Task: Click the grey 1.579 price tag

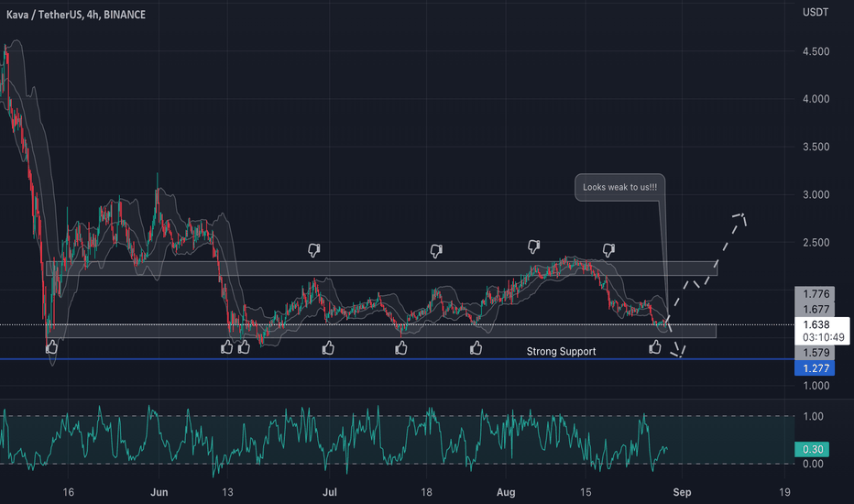Action: pyautogui.click(x=815, y=353)
